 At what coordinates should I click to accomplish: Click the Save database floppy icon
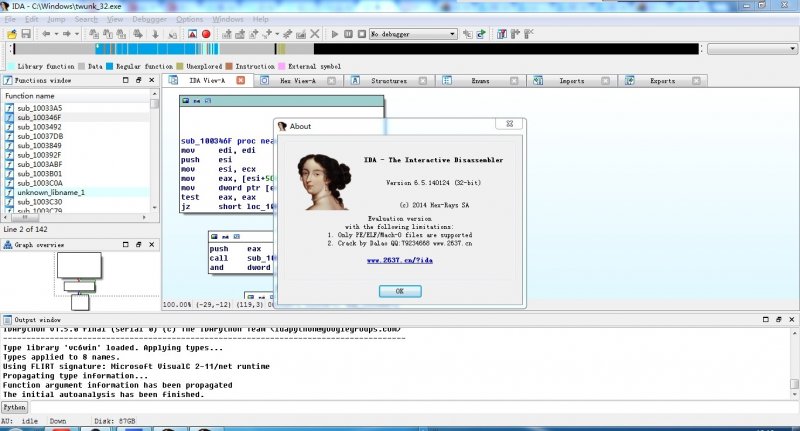[26, 34]
